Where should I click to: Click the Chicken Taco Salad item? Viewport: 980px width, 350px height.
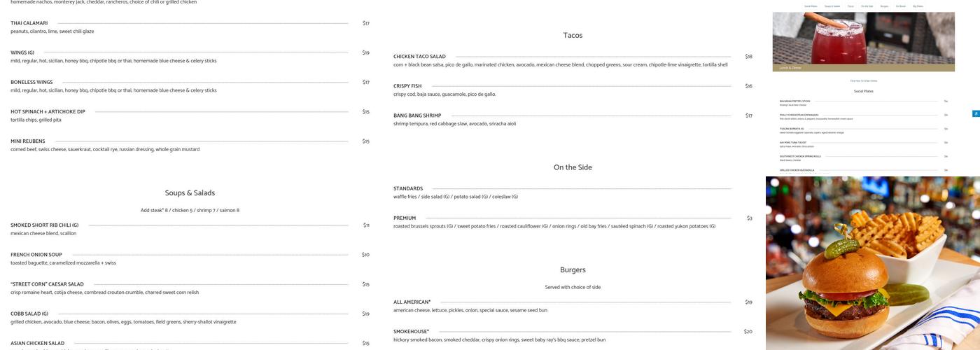pos(419,57)
